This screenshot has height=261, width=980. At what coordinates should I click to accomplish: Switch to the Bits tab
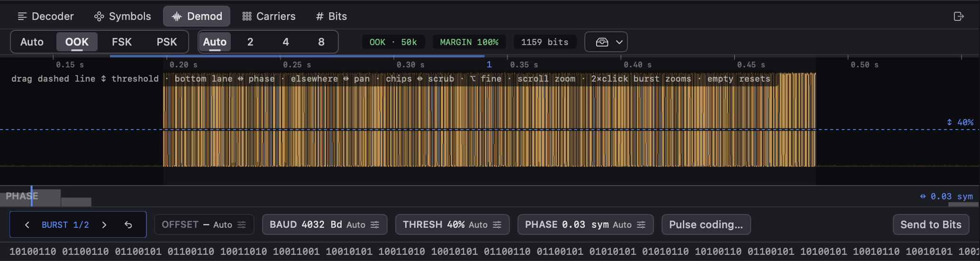point(331,16)
